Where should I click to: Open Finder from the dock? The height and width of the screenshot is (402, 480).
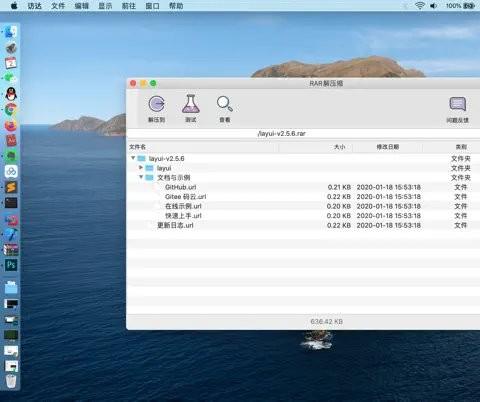(11, 32)
